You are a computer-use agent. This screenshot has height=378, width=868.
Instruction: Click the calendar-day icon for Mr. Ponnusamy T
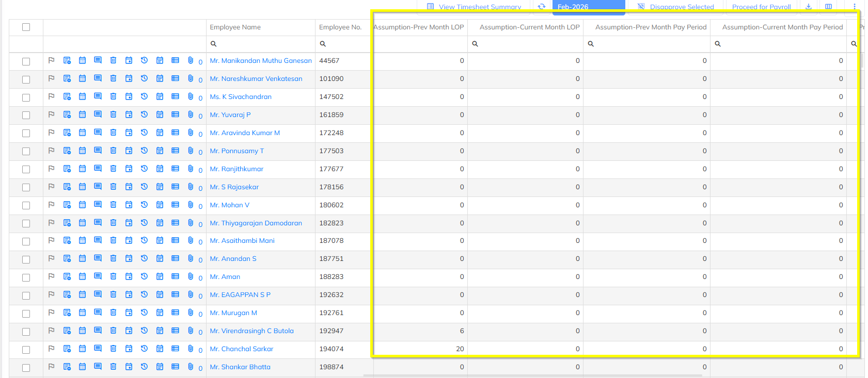click(129, 151)
